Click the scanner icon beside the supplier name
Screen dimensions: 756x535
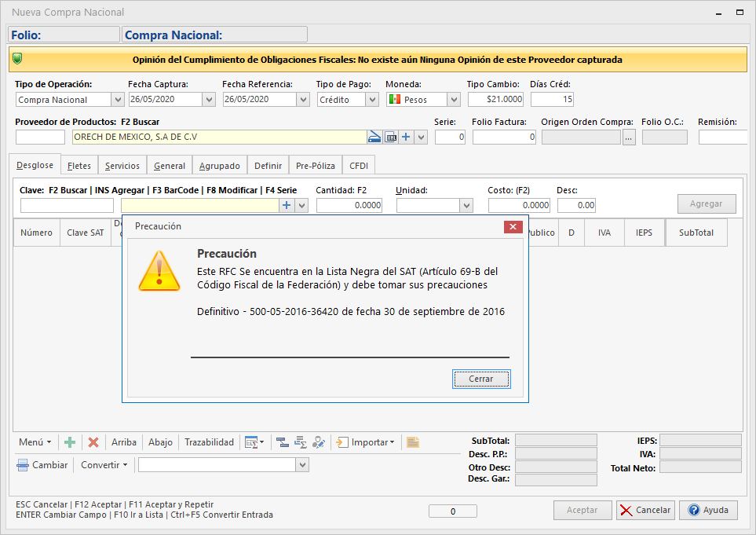click(x=374, y=137)
